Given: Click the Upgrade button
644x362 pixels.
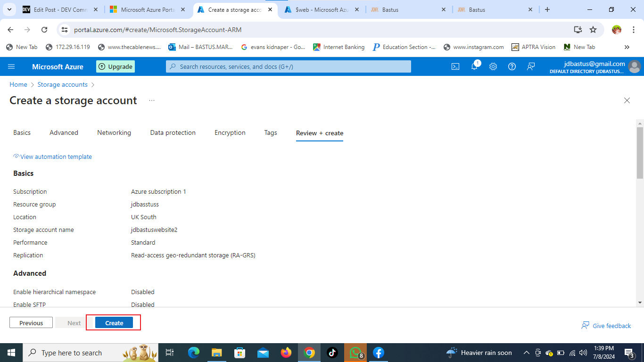Looking at the screenshot, I should [116, 66].
